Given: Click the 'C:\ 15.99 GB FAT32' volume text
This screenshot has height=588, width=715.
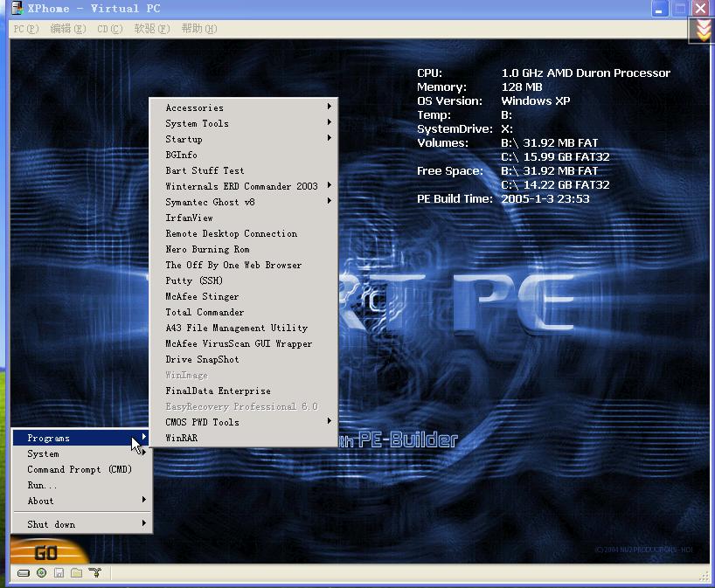Looking at the screenshot, I should pos(555,156).
